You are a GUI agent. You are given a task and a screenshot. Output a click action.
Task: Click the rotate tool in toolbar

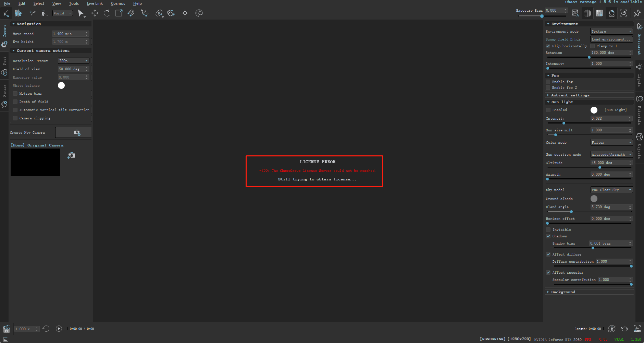[107, 13]
